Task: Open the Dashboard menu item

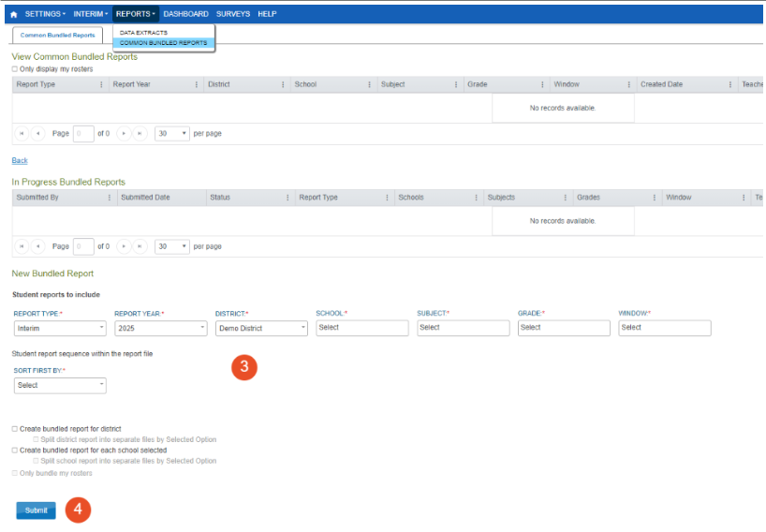Action: 185,14
